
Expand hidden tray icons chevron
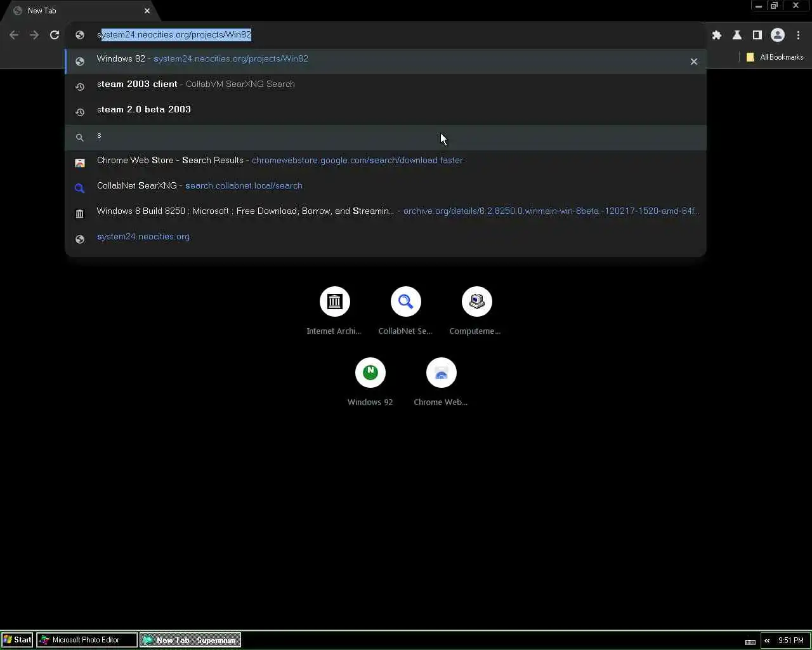click(x=767, y=640)
